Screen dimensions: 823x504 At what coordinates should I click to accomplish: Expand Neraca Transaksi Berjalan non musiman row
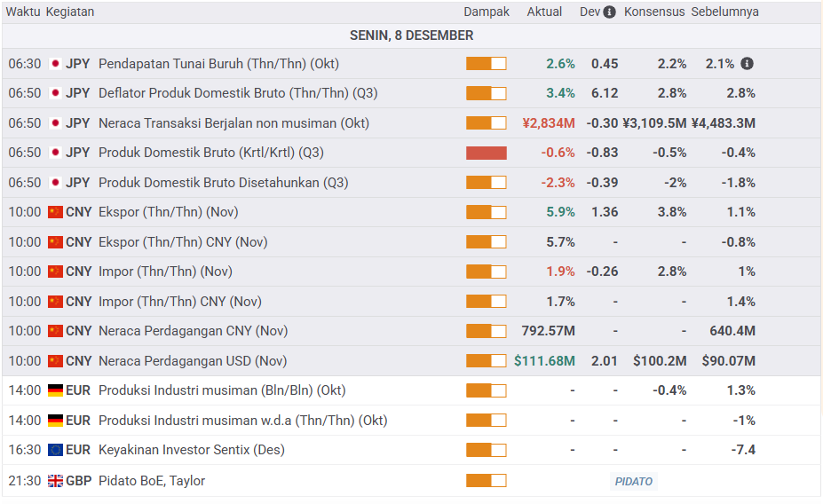click(233, 123)
